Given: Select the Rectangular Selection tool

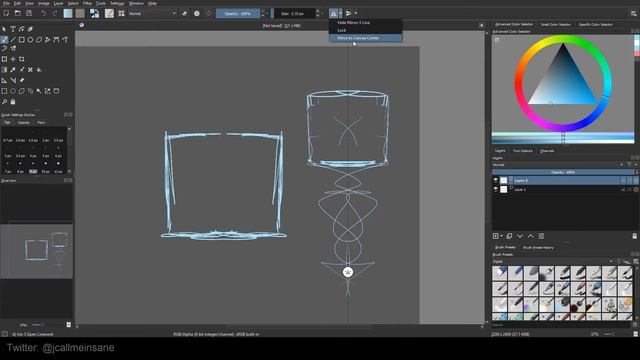Looking at the screenshot, I should coord(4,91).
